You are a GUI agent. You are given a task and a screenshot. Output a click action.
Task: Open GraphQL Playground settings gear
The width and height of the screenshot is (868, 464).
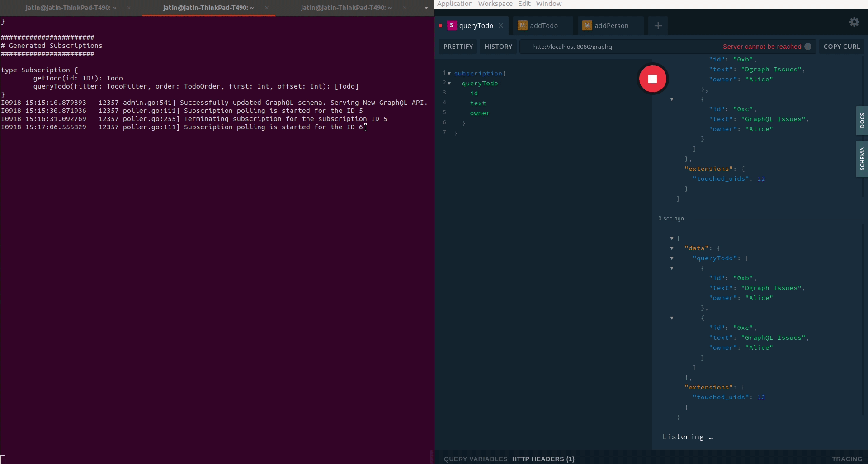(x=854, y=22)
